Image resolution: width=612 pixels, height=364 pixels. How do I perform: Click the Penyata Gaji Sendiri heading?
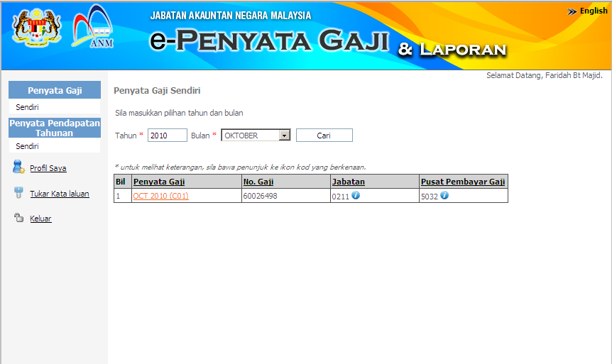click(157, 91)
